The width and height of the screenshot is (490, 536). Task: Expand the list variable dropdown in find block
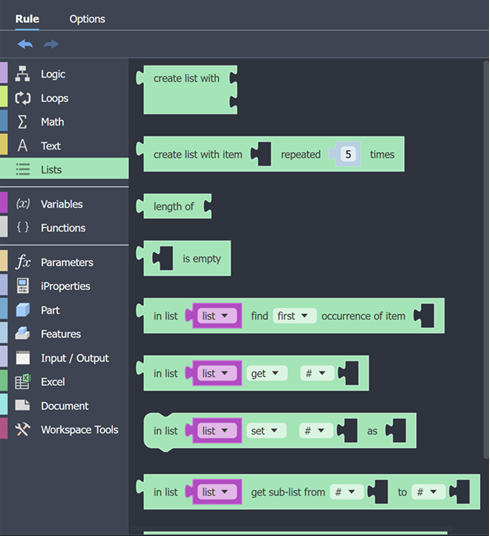(217, 316)
